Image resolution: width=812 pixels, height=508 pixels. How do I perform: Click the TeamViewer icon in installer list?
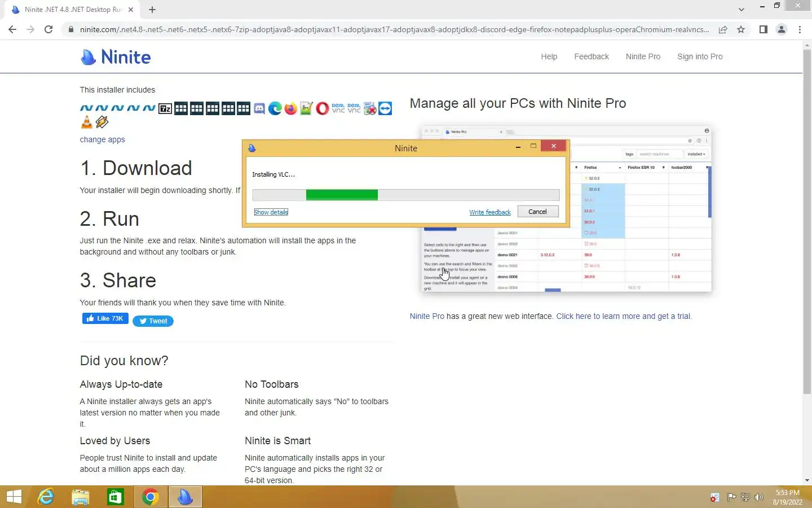[x=385, y=108]
